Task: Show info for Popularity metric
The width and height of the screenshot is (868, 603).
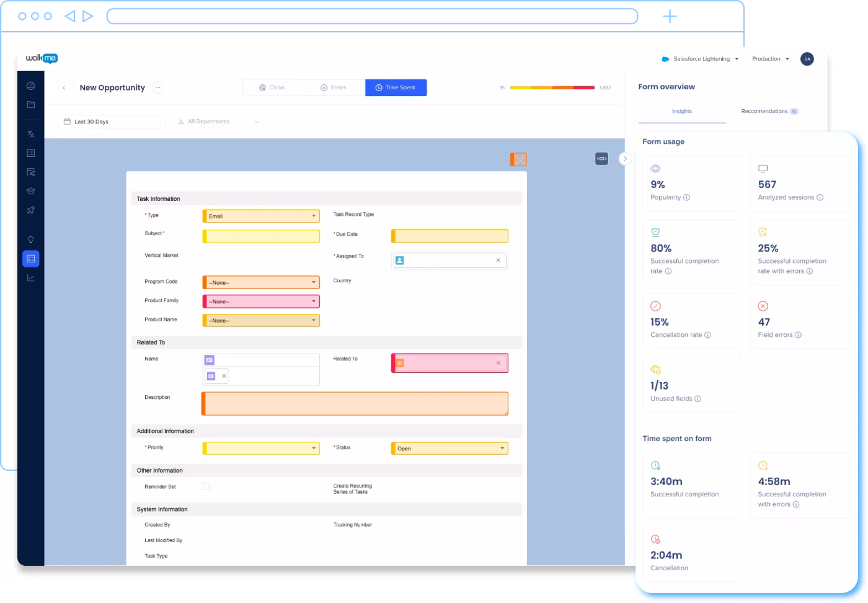Action: pos(686,197)
